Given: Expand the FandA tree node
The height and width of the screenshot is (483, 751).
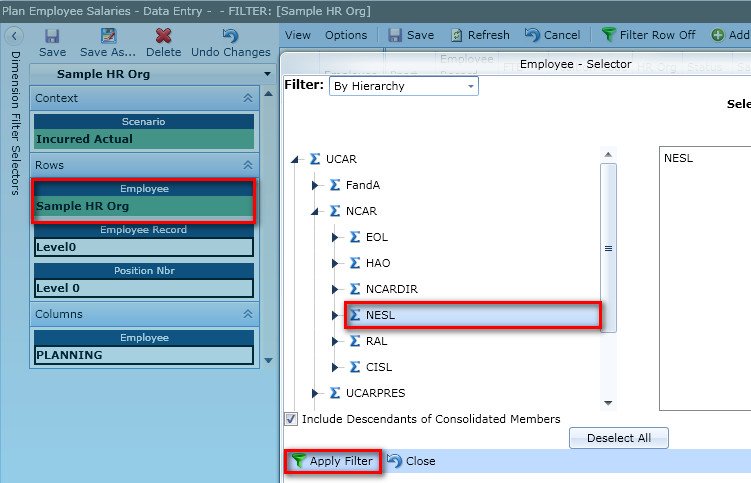Looking at the screenshot, I should tap(315, 185).
